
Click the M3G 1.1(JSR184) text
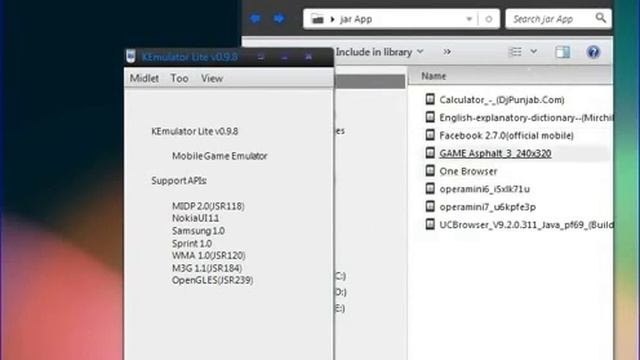(x=207, y=268)
